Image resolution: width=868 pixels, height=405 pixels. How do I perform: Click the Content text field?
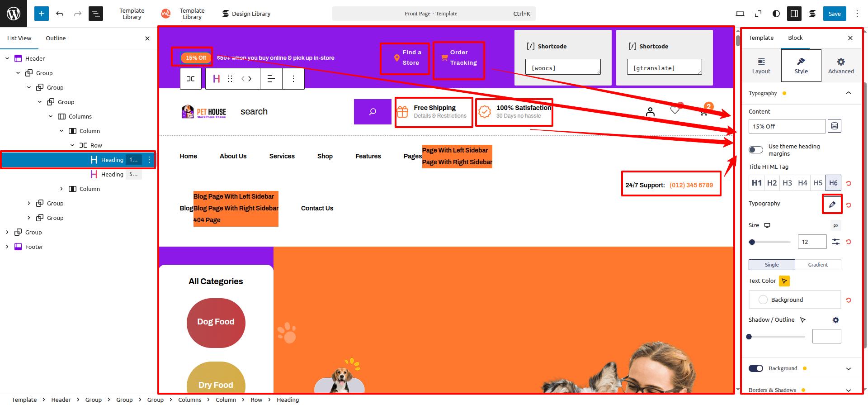[x=787, y=126]
